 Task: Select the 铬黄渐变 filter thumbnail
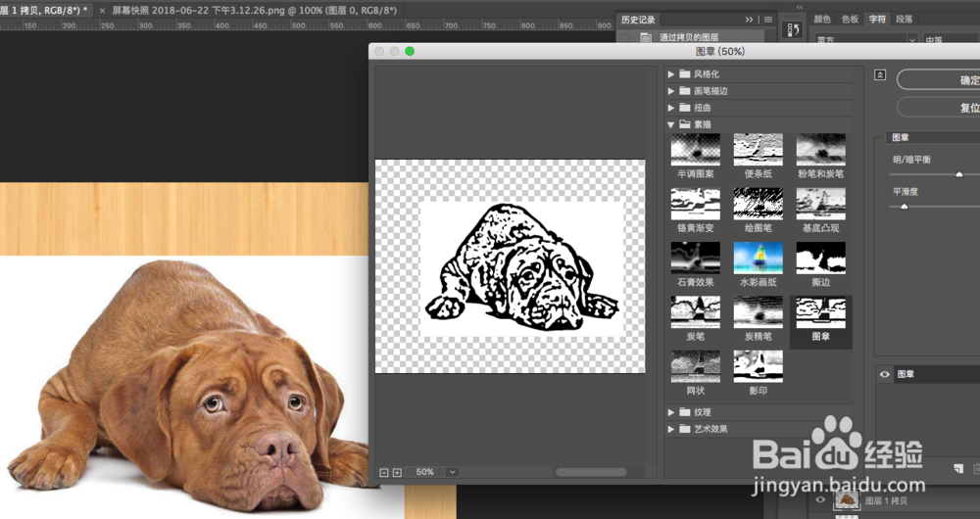[x=695, y=204]
